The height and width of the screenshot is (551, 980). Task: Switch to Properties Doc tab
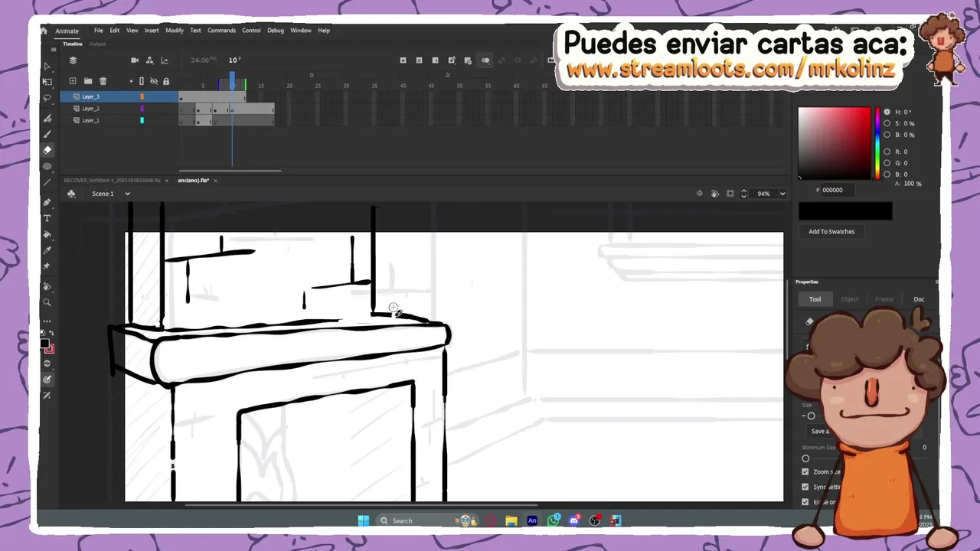[x=919, y=299]
